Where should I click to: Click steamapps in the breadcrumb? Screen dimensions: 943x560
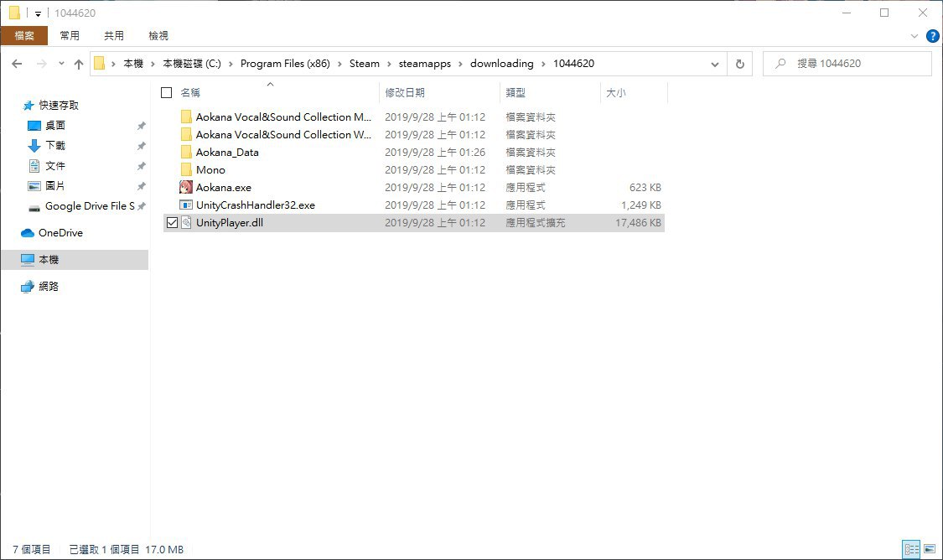pos(425,64)
